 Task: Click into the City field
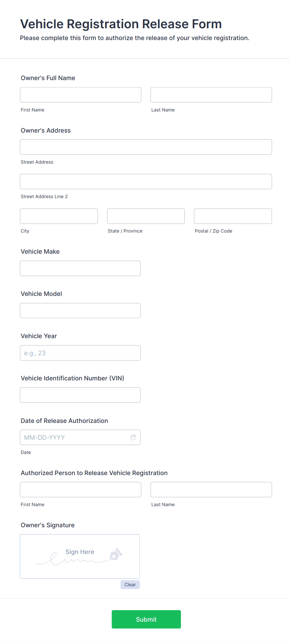click(59, 216)
